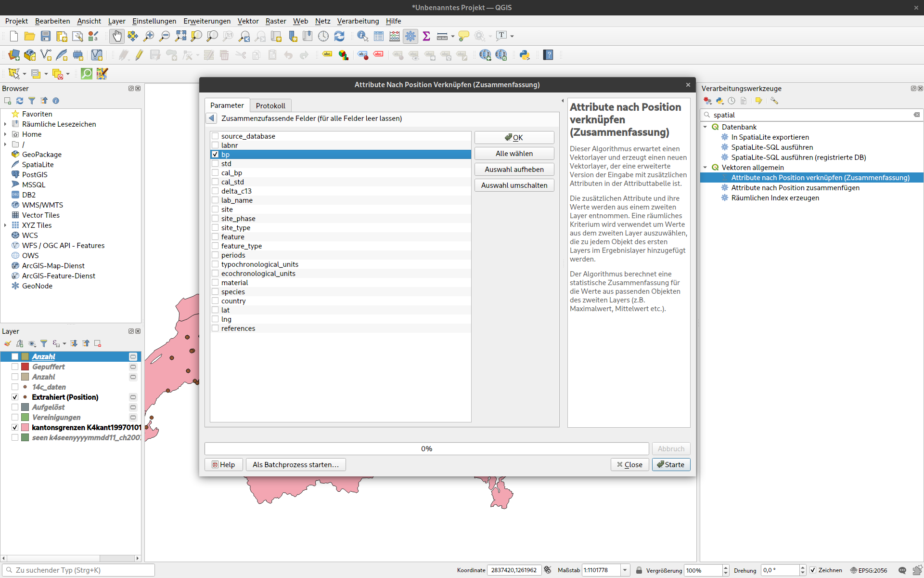Image resolution: width=924 pixels, height=578 pixels.
Task: Switch to the Protokoll tab
Action: [270, 105]
